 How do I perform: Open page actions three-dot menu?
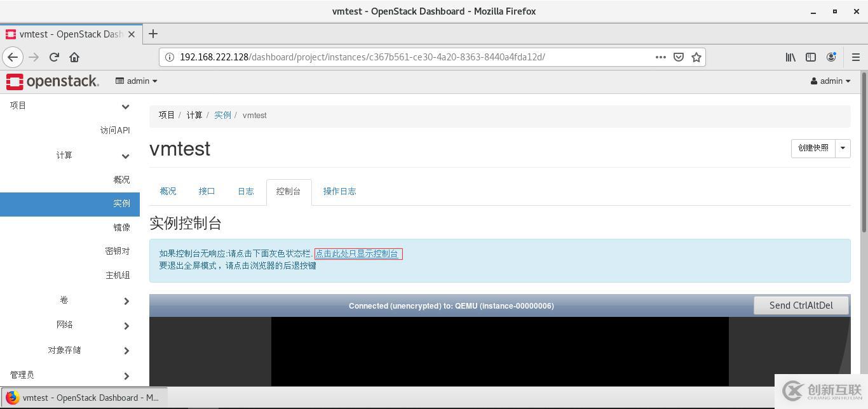click(661, 57)
